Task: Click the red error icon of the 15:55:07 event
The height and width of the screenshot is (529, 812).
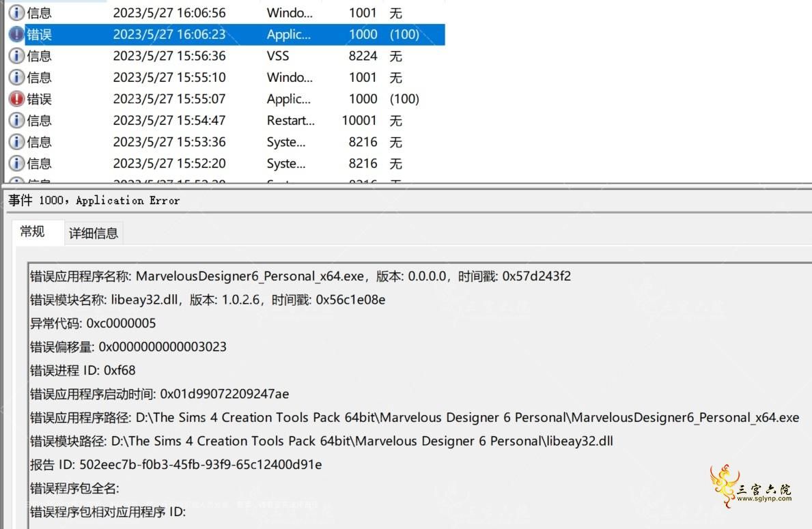Action: 16,99
